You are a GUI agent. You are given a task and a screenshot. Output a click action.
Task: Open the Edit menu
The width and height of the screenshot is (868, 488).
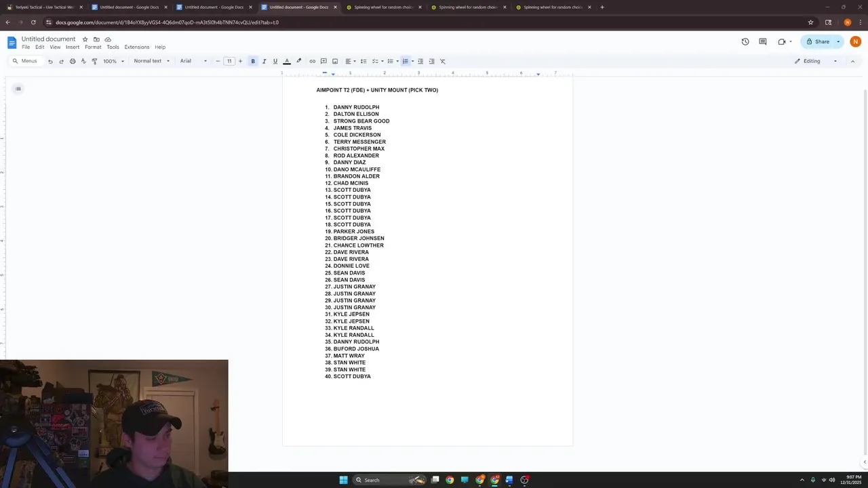(x=40, y=47)
